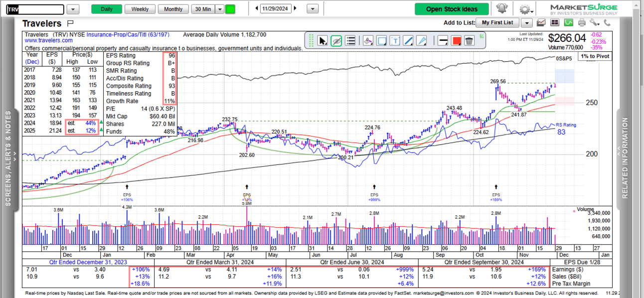Expand the Add to List dropdown arrow
Screen dimensions: 644x298
click(x=526, y=22)
